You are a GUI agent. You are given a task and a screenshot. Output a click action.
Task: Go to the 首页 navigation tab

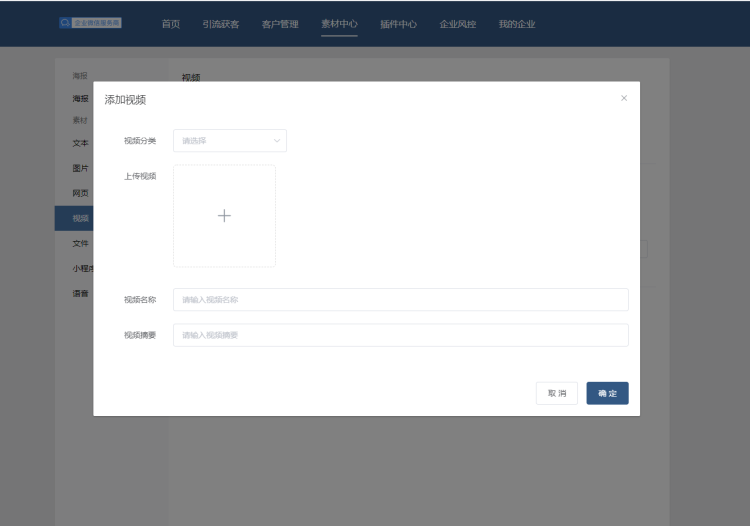pos(171,24)
